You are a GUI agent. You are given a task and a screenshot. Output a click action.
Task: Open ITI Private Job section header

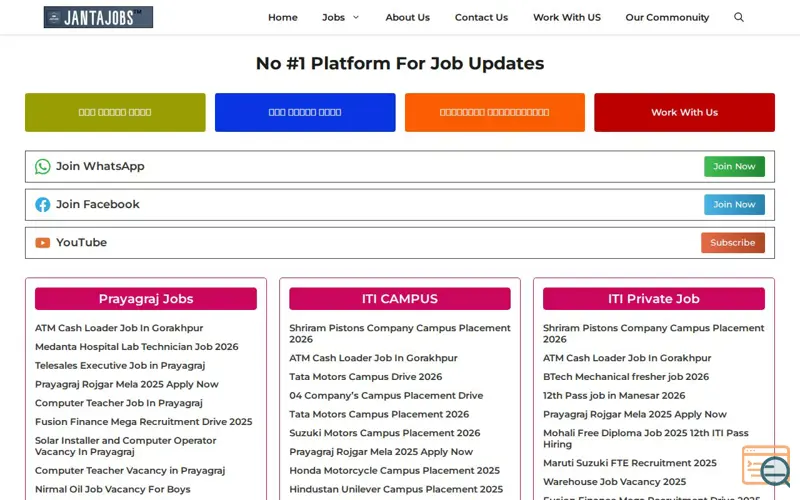654,298
